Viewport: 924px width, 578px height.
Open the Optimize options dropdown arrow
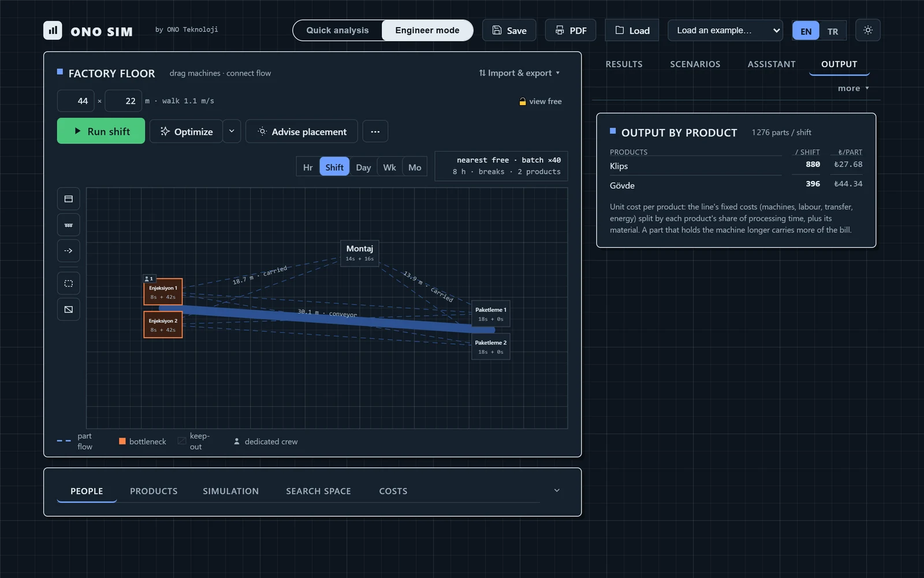point(232,132)
